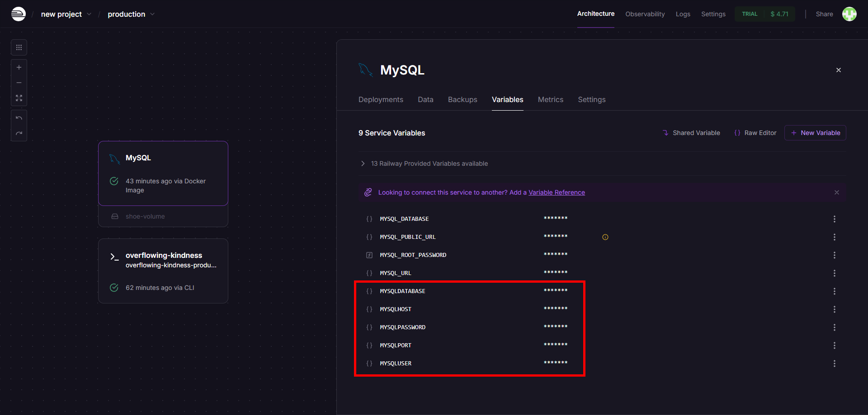Viewport: 868px width, 415px height.
Task: Redo canvas change
Action: click(19, 133)
